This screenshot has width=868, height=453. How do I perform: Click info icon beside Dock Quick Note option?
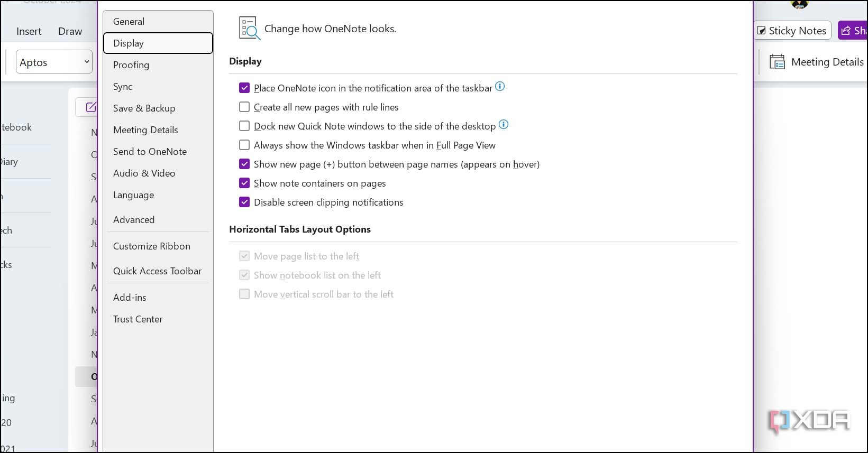point(504,125)
